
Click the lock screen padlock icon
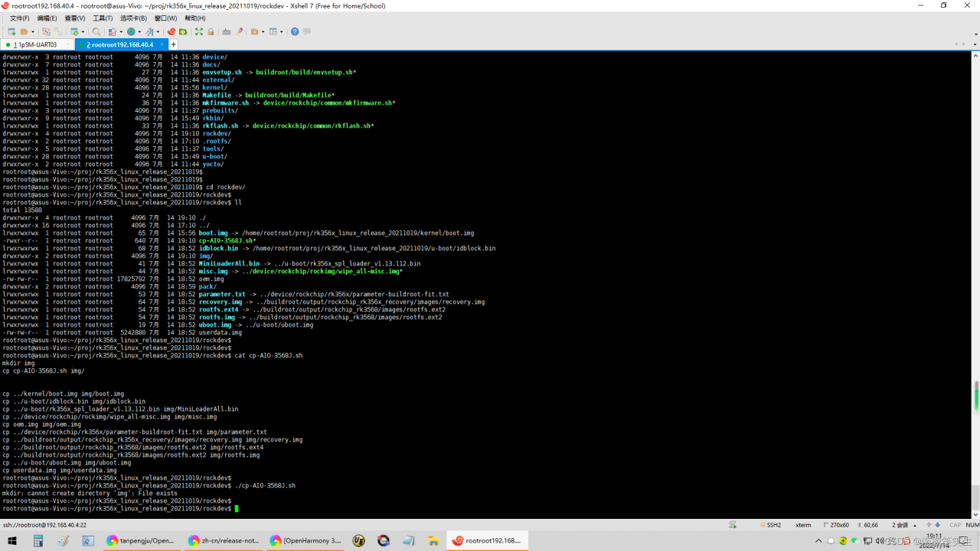pos(211,31)
